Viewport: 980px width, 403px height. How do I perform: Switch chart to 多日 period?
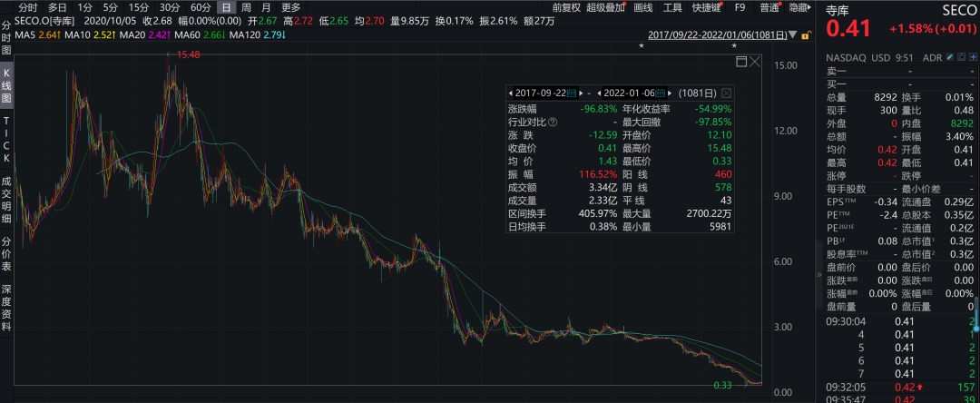click(x=57, y=7)
